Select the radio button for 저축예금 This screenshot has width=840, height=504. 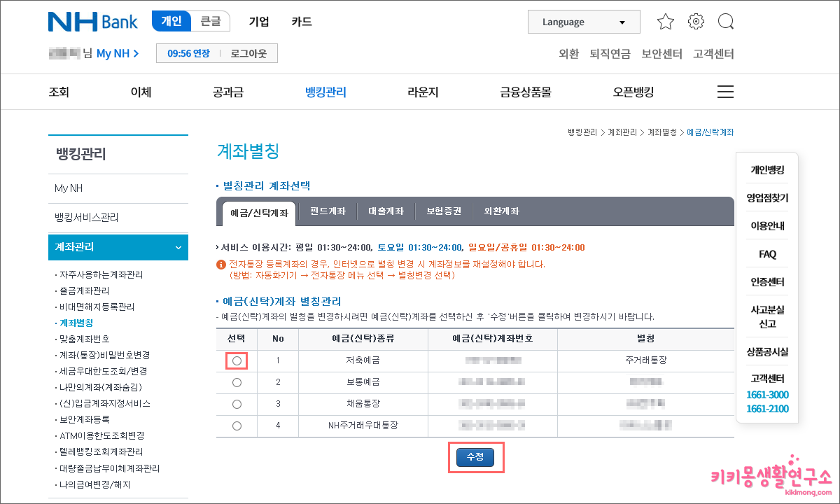click(236, 360)
